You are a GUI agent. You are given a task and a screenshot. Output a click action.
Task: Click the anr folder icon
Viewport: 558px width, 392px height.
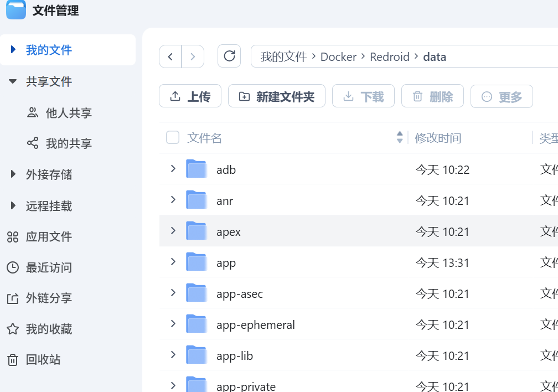(x=197, y=200)
